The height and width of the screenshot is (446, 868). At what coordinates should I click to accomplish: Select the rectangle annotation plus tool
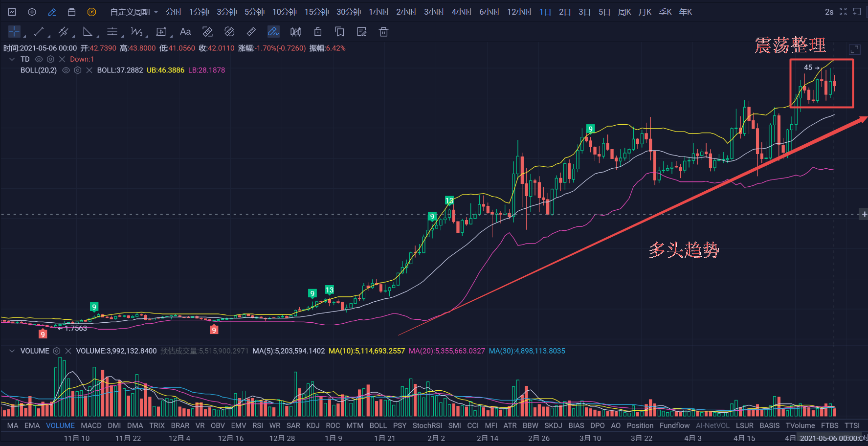click(x=161, y=32)
